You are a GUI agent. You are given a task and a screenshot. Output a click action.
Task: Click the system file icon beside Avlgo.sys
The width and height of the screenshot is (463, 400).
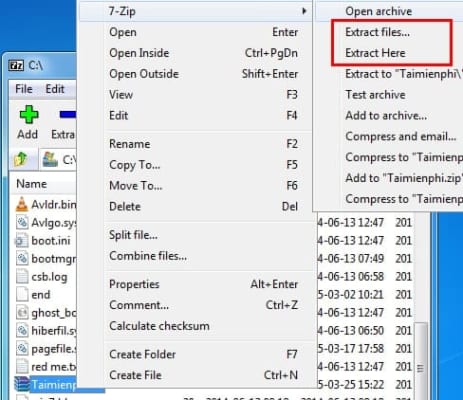(x=22, y=222)
